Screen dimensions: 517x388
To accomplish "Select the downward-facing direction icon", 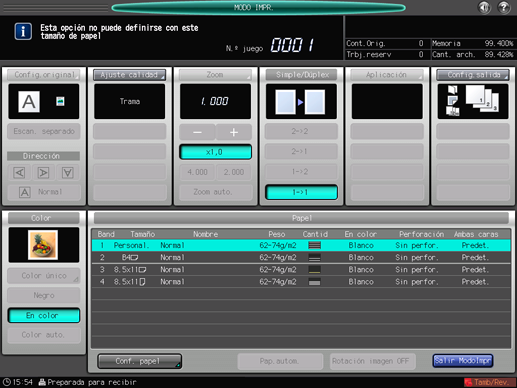I will [x=68, y=173].
